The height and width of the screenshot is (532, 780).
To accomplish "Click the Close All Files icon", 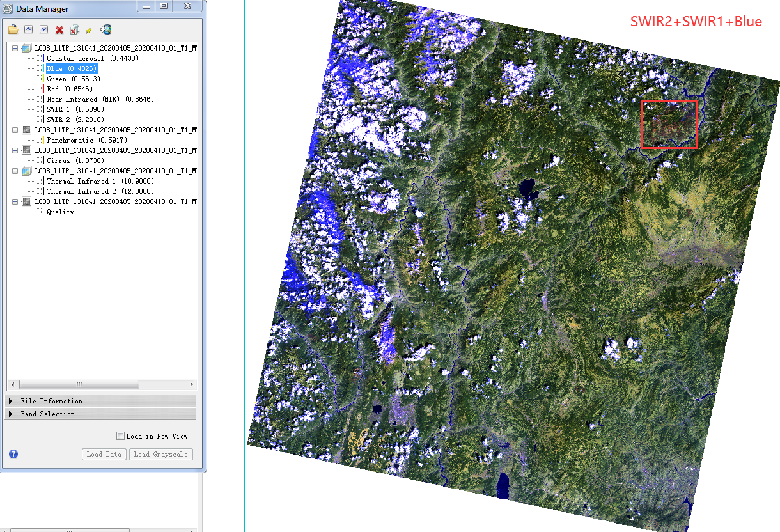I will (74, 29).
